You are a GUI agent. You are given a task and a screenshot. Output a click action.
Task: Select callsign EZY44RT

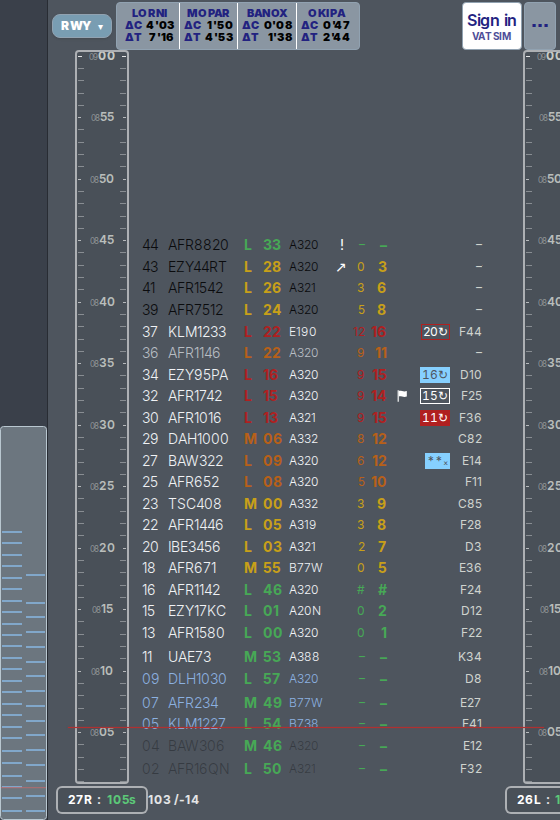pyautogui.click(x=197, y=267)
